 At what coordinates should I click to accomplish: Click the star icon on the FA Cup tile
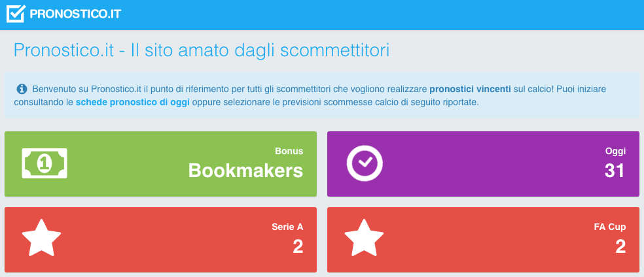click(x=364, y=238)
